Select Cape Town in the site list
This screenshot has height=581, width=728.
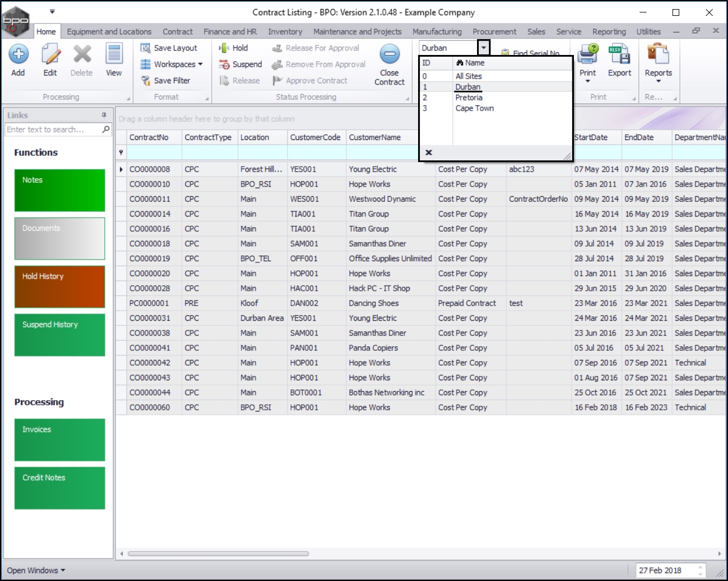click(x=496, y=108)
